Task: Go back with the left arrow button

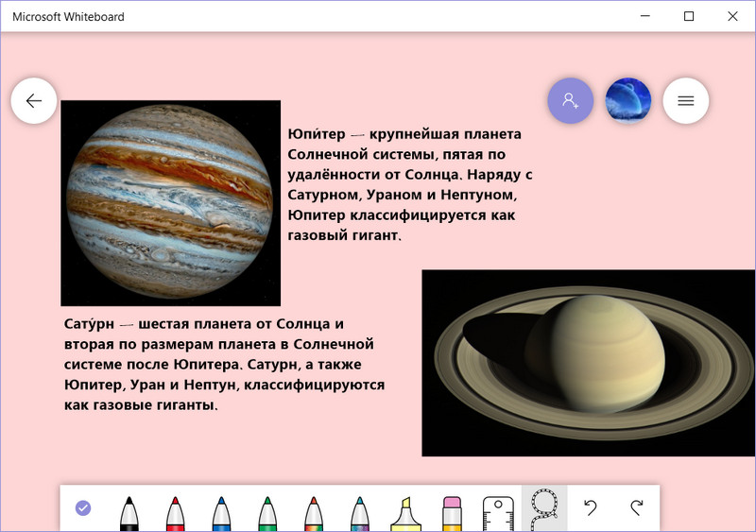Action: pyautogui.click(x=34, y=101)
